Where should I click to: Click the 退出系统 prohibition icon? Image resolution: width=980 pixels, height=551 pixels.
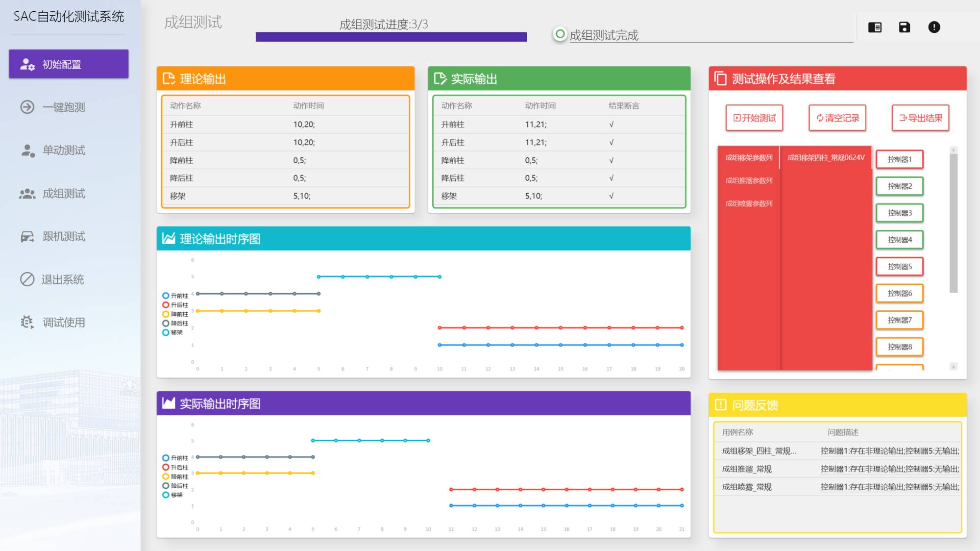coord(27,279)
